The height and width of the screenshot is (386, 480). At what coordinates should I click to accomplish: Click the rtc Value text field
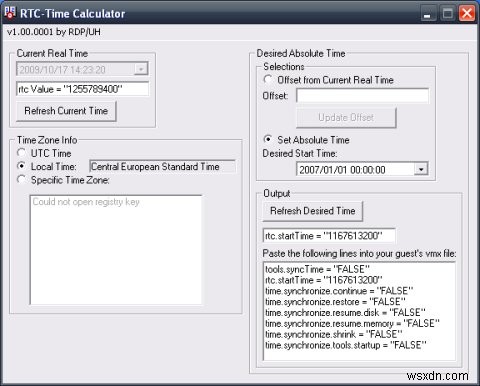pyautogui.click(x=83, y=89)
